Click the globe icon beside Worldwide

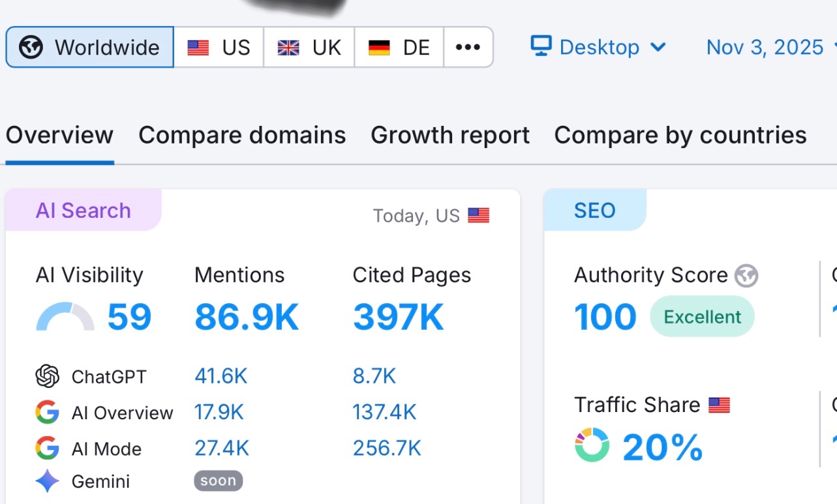coord(31,47)
